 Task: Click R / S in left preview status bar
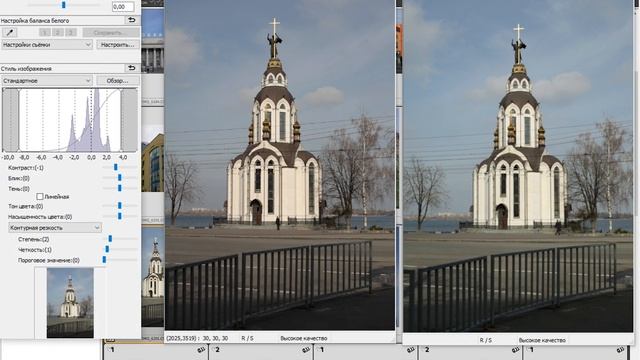(247, 338)
